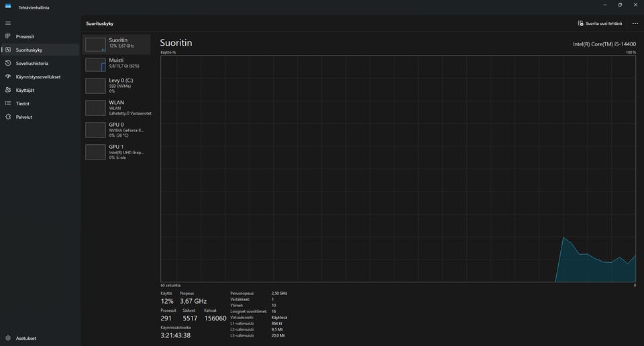Select the GPU 0 entry label
644x346 pixels.
click(116, 124)
